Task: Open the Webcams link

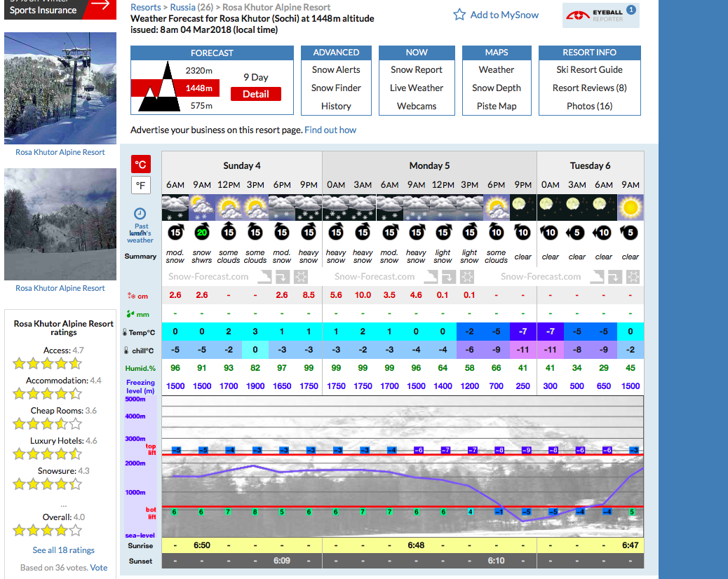Action: tap(417, 107)
